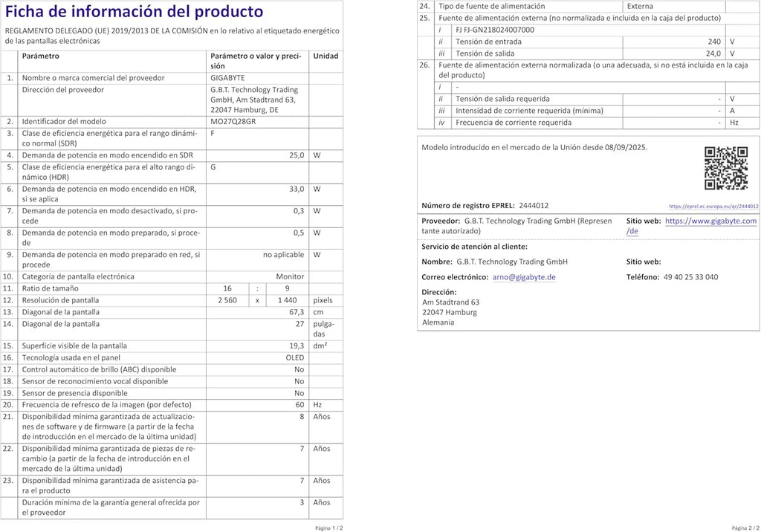Click 'No' in the automatic brightness control row
This screenshot has height=532, width=761.
[x=299, y=369]
